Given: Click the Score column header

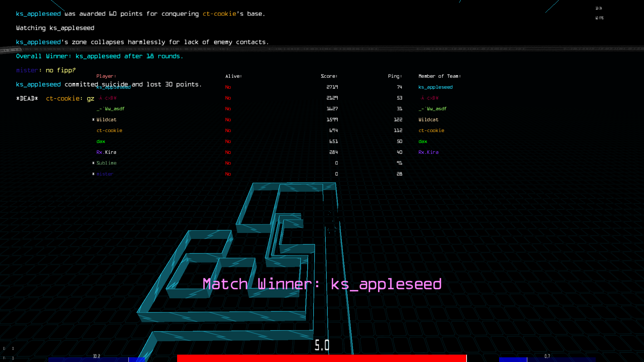Looking at the screenshot, I should point(329,76).
